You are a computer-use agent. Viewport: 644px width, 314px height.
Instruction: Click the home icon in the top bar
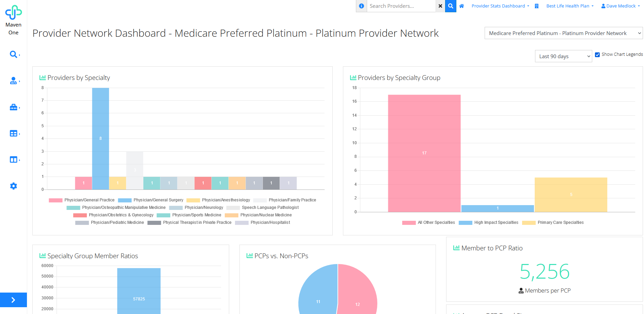coord(461,6)
